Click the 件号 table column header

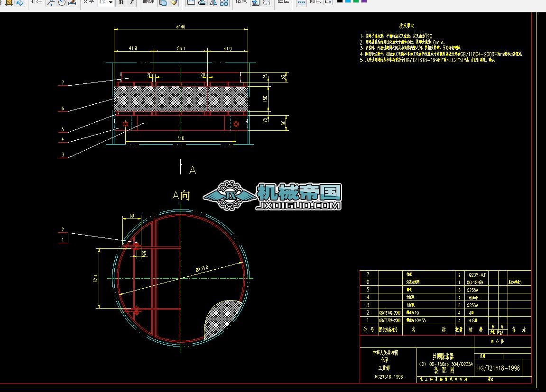pos(369,330)
